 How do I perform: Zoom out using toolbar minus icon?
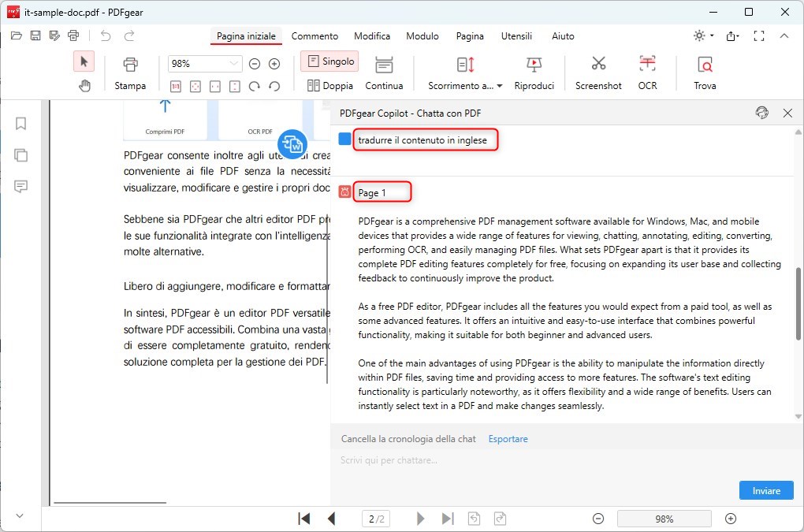tap(255, 64)
